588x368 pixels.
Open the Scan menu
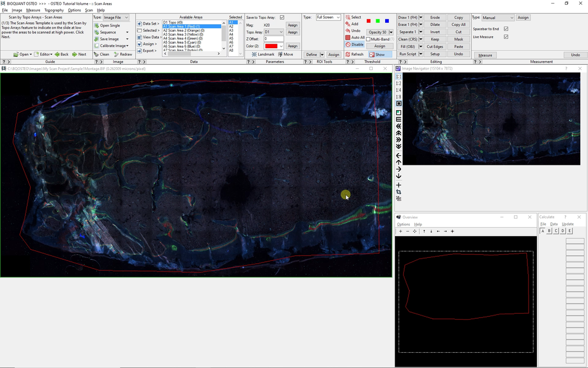coord(89,9)
